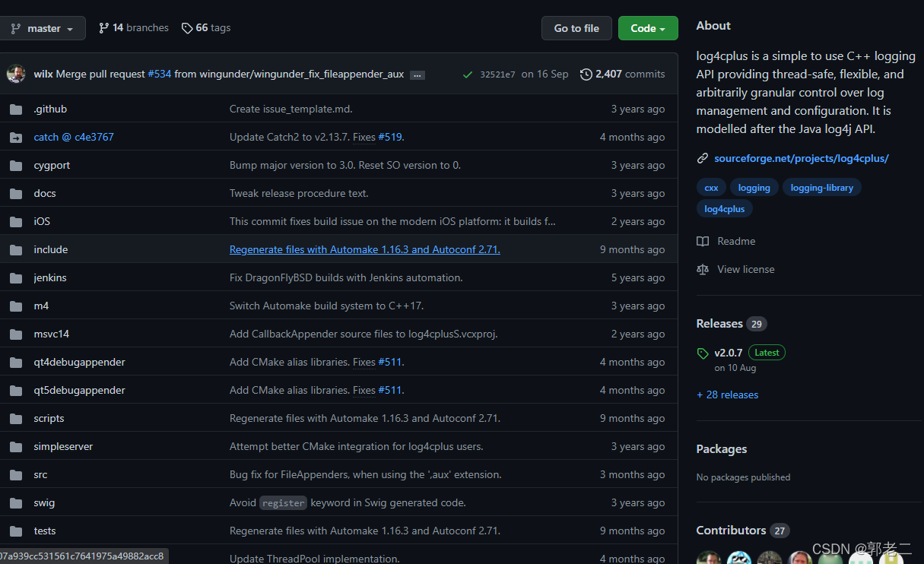Click the license scale icon
The height and width of the screenshot is (564, 924).
(x=703, y=270)
